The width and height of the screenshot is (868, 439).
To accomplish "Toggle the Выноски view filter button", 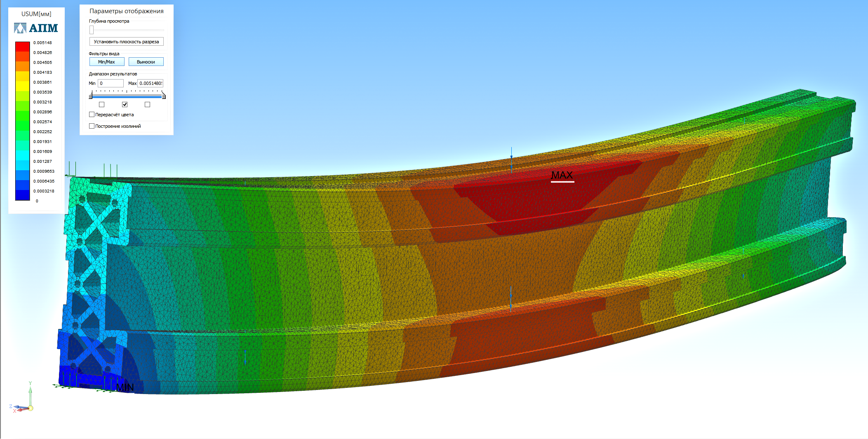I will point(146,62).
